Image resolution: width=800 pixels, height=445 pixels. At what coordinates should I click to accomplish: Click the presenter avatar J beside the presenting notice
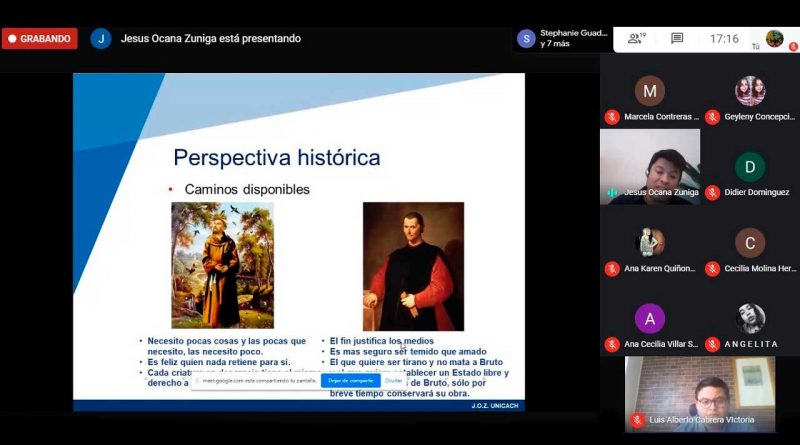pos(101,39)
